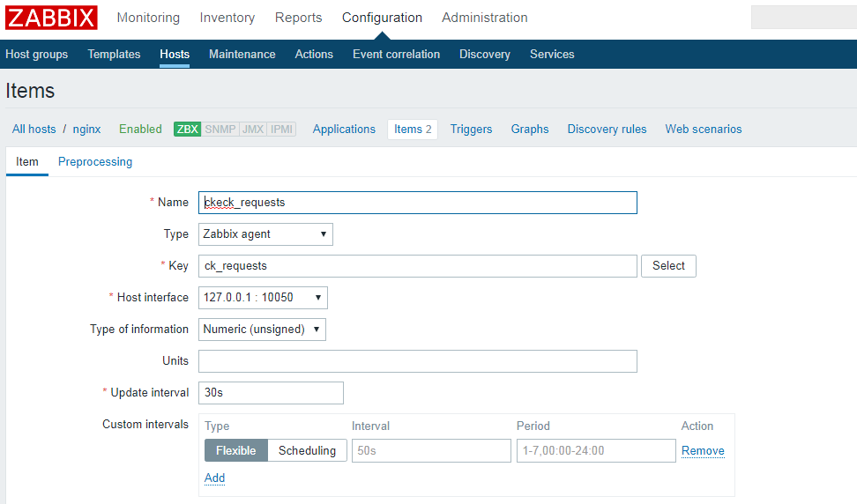Go to Host groups submenu
857x504 pixels.
pos(37,54)
